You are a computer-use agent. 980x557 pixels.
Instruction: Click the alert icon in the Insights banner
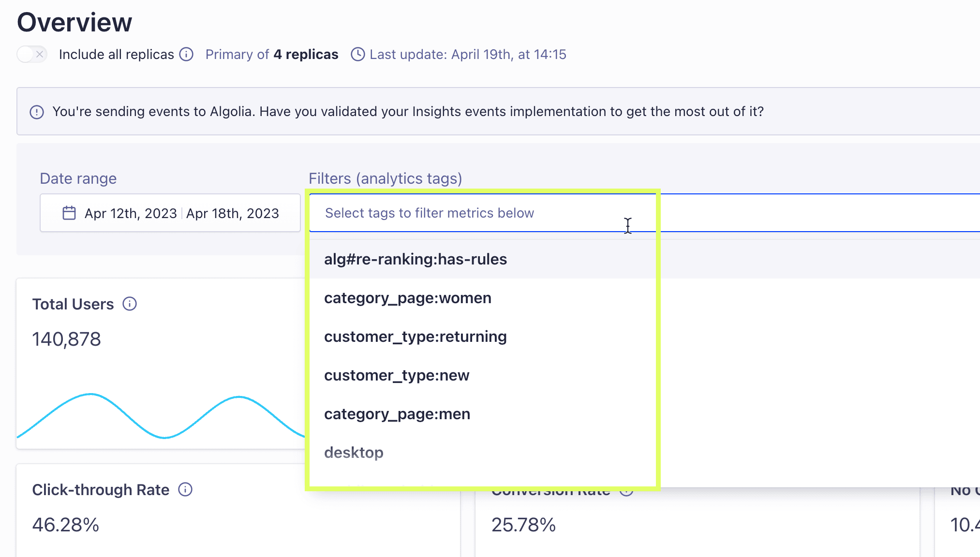(x=37, y=112)
